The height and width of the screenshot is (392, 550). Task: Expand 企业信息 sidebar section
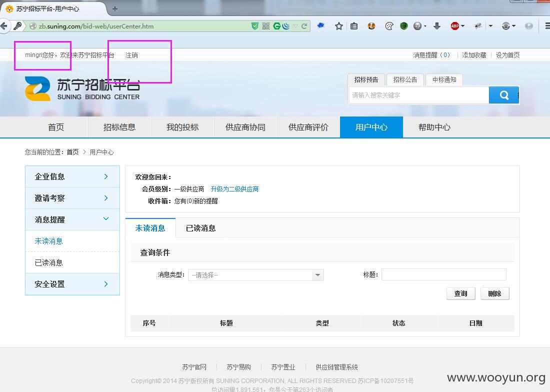click(72, 176)
